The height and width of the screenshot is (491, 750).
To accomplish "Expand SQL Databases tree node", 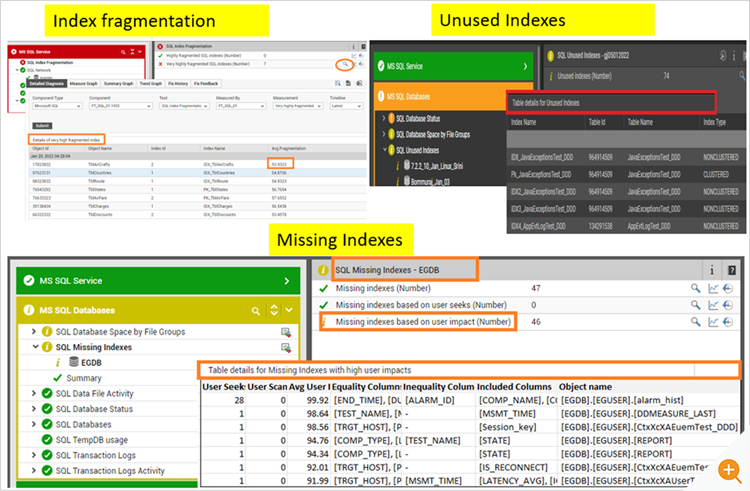I will (x=33, y=424).
